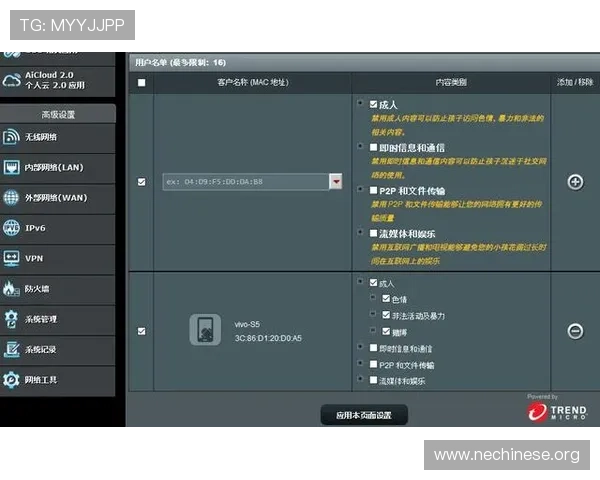600x480 pixels.
Task: Collapse the 成人 category for vivo-S5
Action: pyautogui.click(x=359, y=282)
